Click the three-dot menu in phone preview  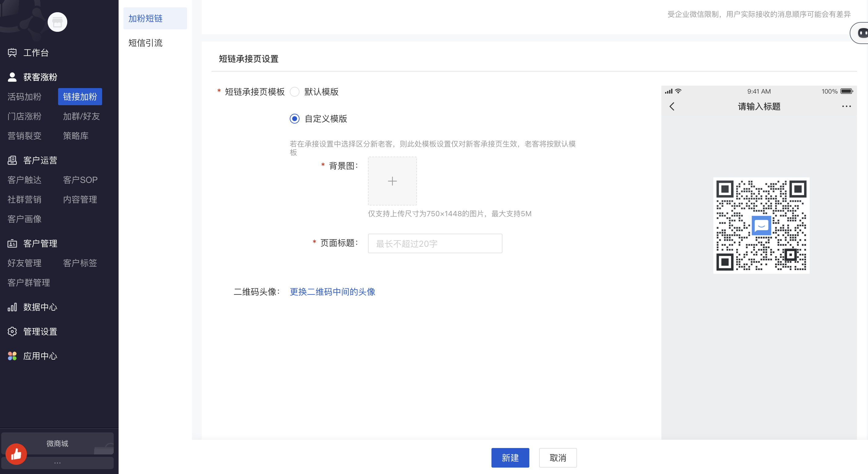click(x=846, y=106)
